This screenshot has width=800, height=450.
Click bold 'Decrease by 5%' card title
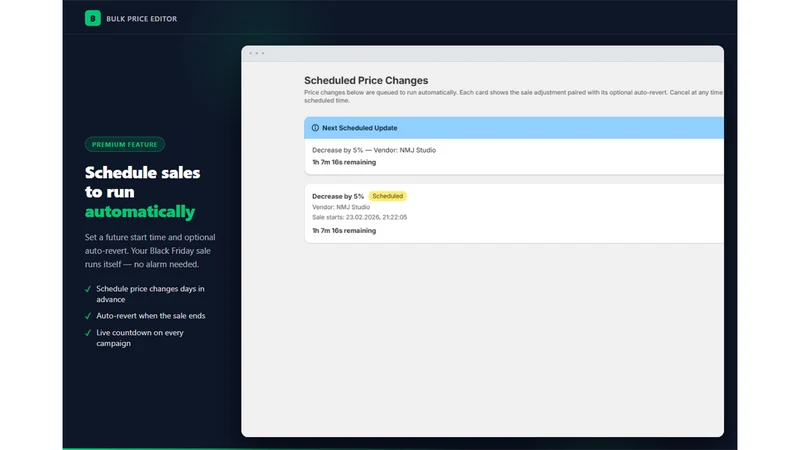pyautogui.click(x=338, y=196)
